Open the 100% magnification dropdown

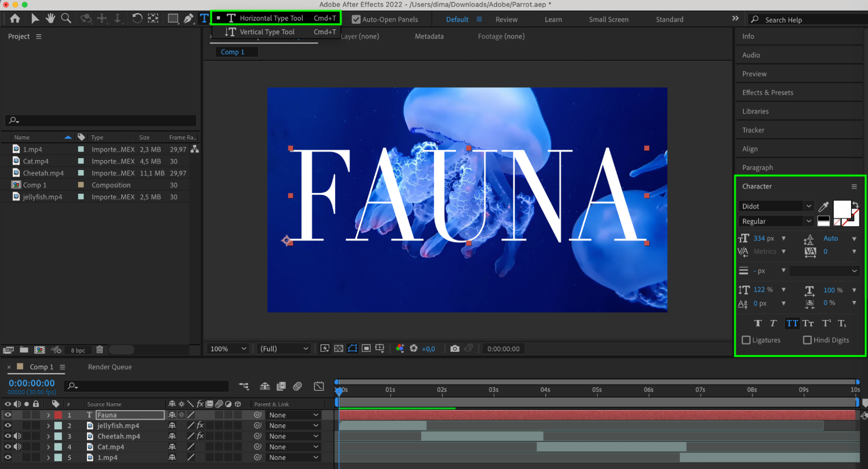[x=228, y=349]
